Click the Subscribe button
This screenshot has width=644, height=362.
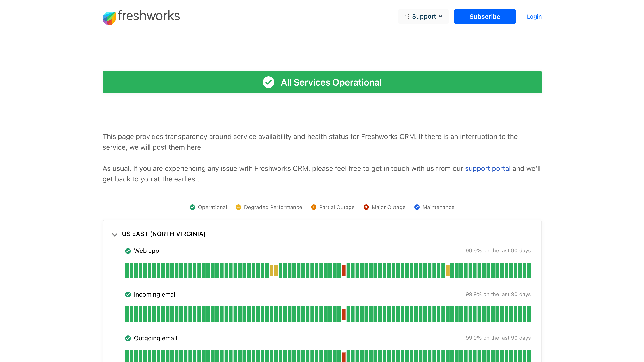click(485, 17)
